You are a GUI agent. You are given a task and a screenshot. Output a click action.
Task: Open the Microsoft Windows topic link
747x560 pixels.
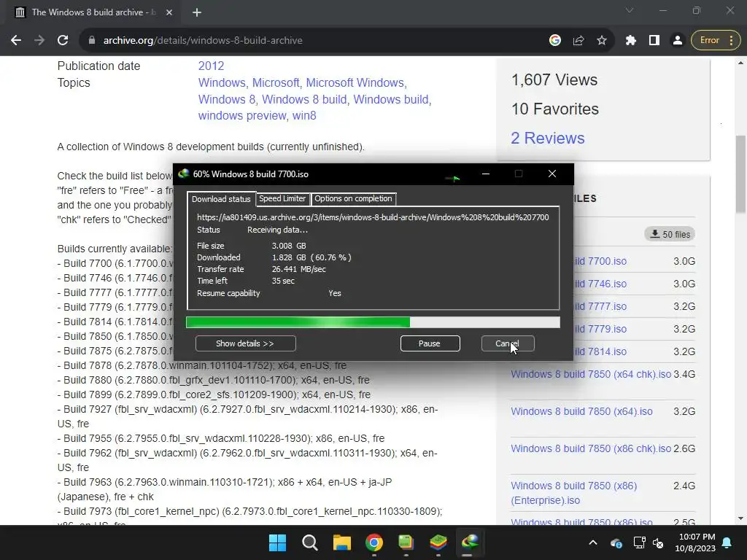coord(356,82)
